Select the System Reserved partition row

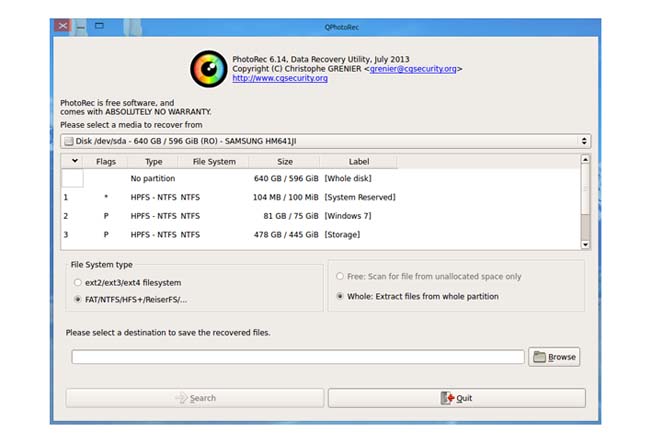[x=321, y=197]
